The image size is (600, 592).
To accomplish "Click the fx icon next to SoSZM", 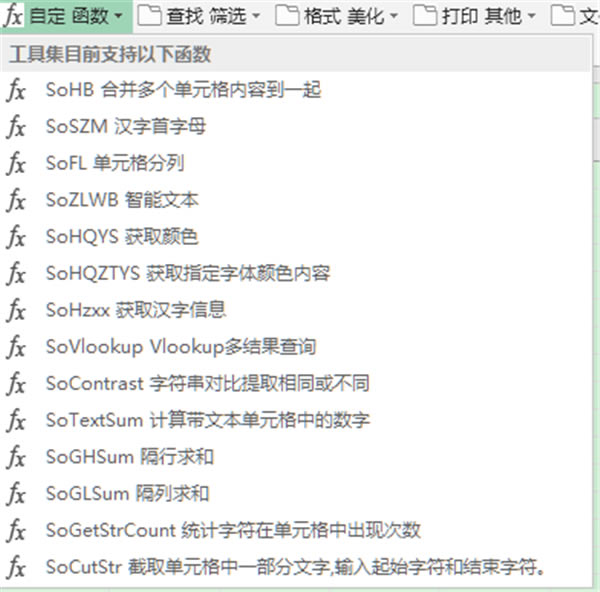I will coord(16,127).
